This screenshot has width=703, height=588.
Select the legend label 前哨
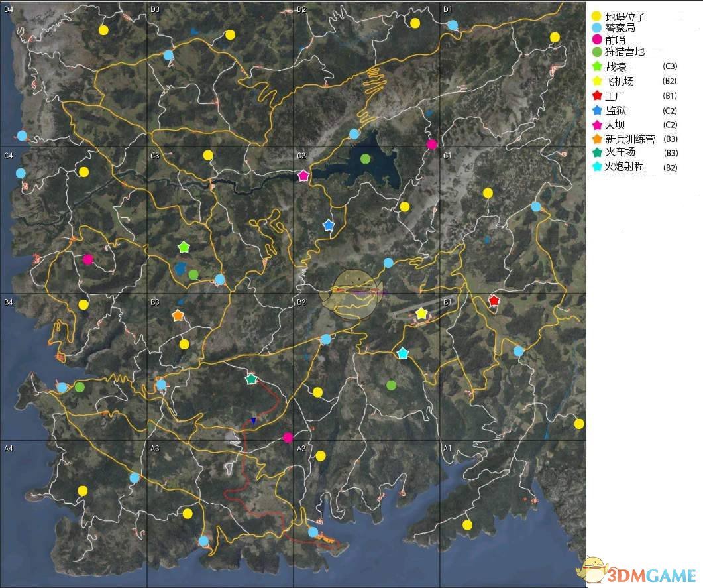click(615, 40)
